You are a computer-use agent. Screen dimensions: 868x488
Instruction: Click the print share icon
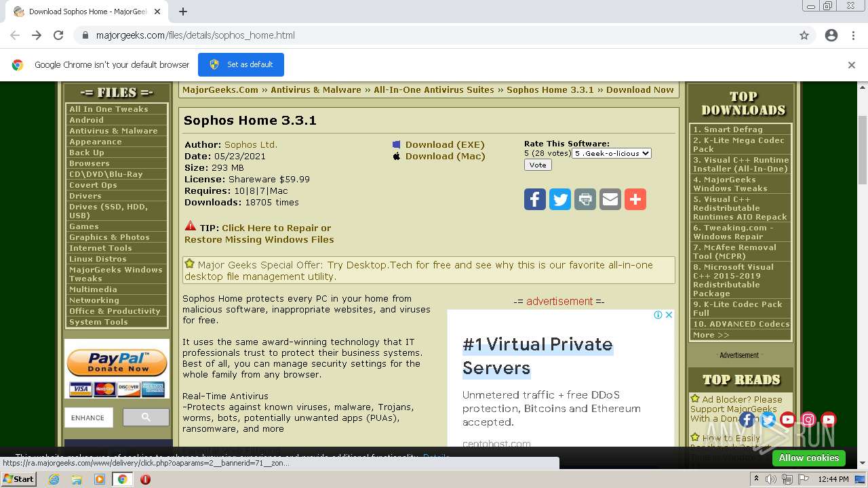[x=585, y=199]
